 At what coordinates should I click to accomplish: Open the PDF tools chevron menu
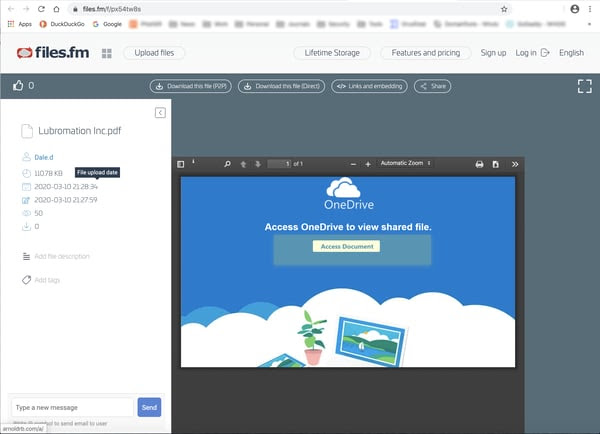[x=515, y=164]
